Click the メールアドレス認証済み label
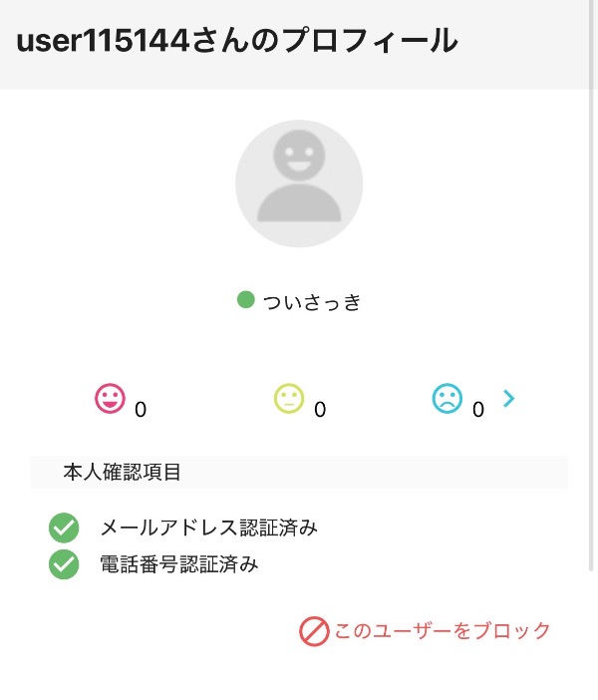The width and height of the screenshot is (598, 700). [x=208, y=528]
